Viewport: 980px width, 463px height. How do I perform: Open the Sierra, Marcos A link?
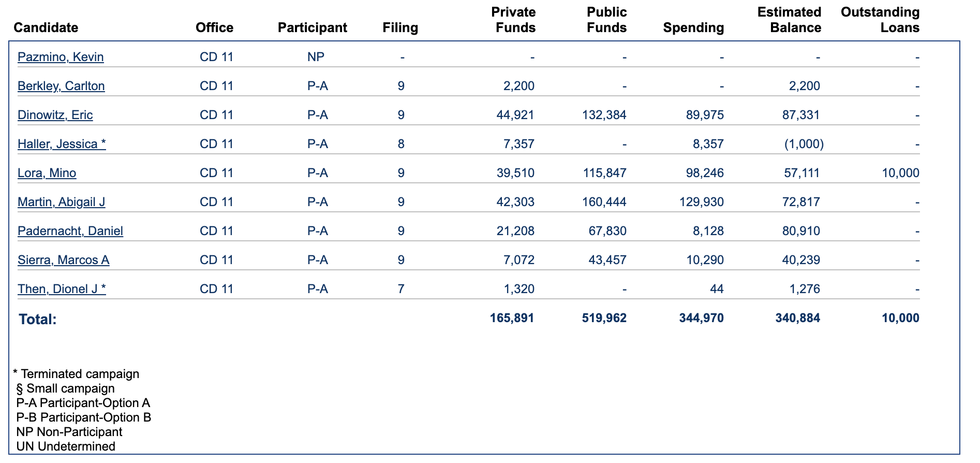tap(64, 260)
